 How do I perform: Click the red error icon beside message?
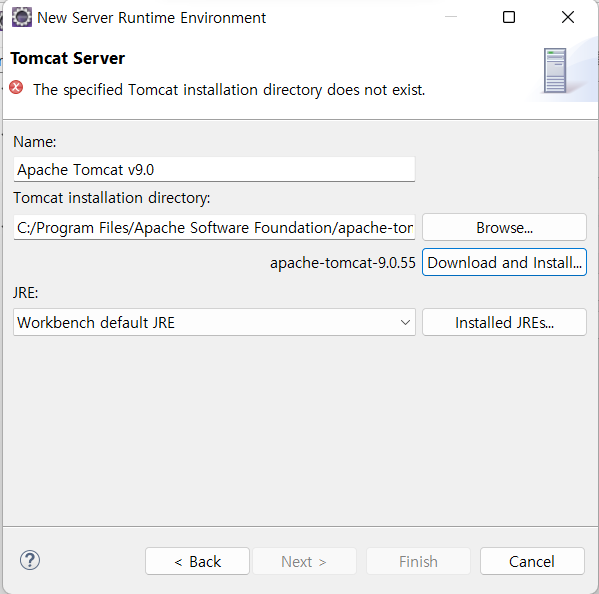(x=16, y=87)
